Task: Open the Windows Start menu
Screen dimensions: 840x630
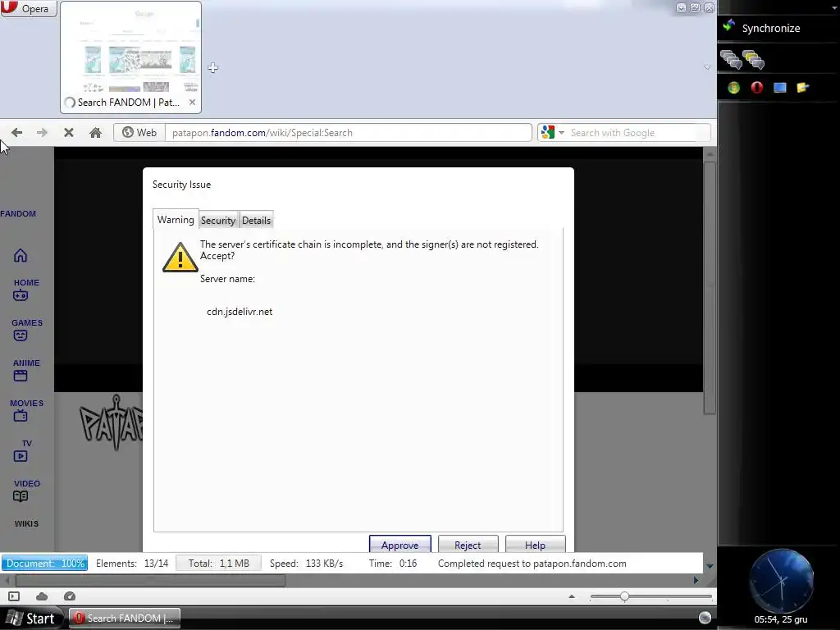Action: tap(32, 619)
